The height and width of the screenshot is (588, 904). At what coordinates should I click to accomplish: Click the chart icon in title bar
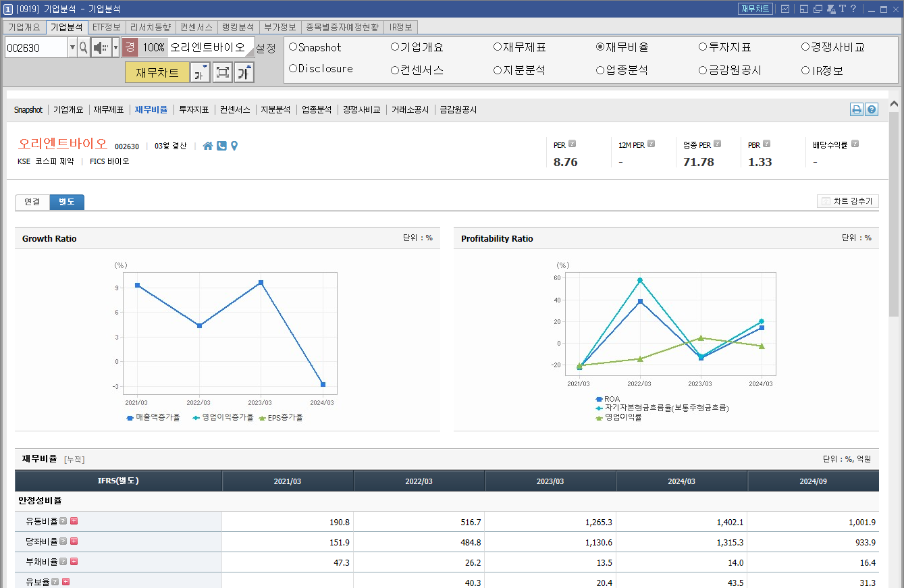tap(785, 9)
